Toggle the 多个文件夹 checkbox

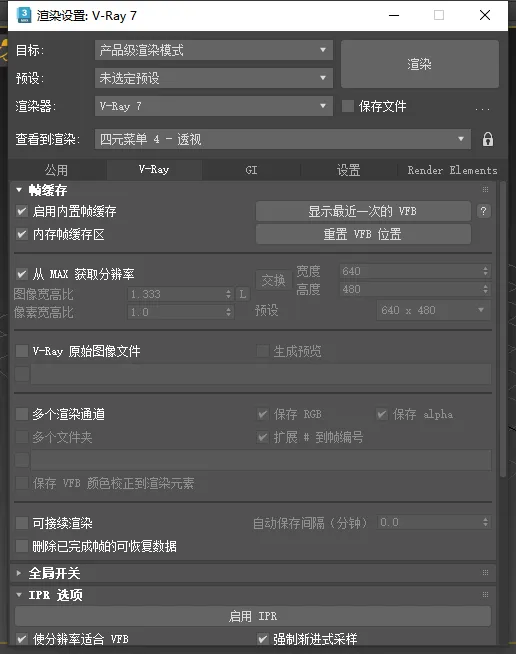[x=22, y=437]
